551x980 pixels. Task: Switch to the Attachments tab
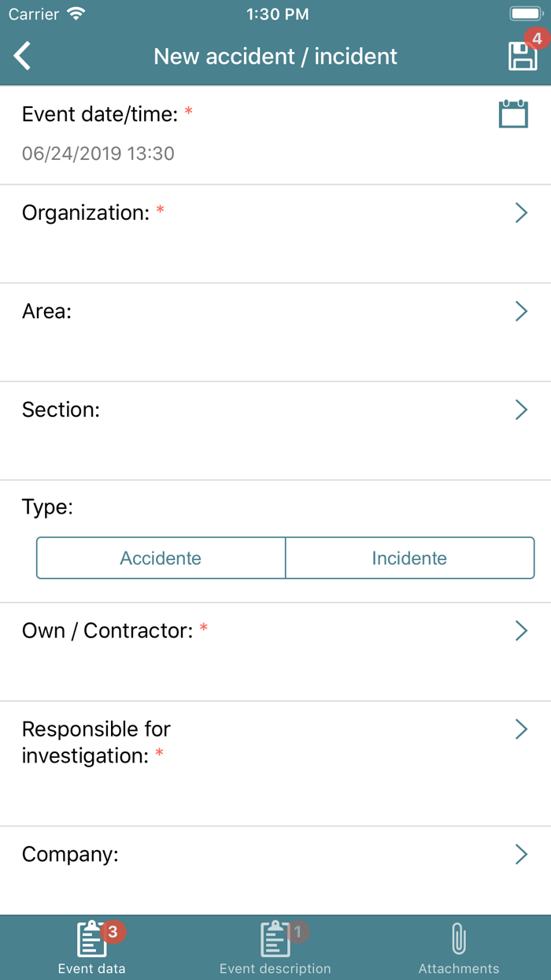pos(458,945)
